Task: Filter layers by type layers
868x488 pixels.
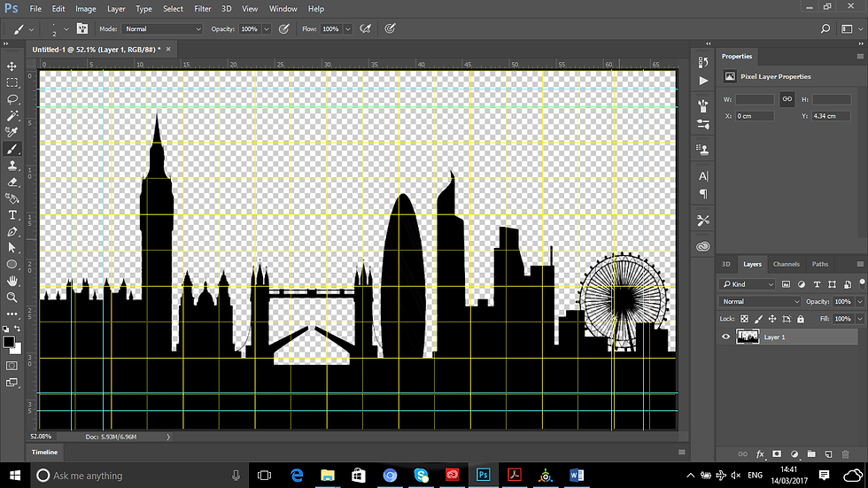Action: tap(817, 284)
